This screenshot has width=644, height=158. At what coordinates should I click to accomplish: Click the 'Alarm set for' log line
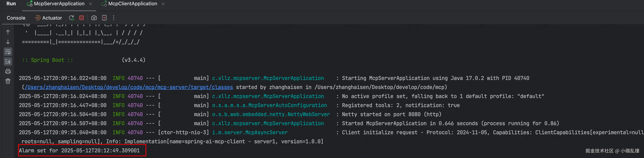[x=79, y=150]
